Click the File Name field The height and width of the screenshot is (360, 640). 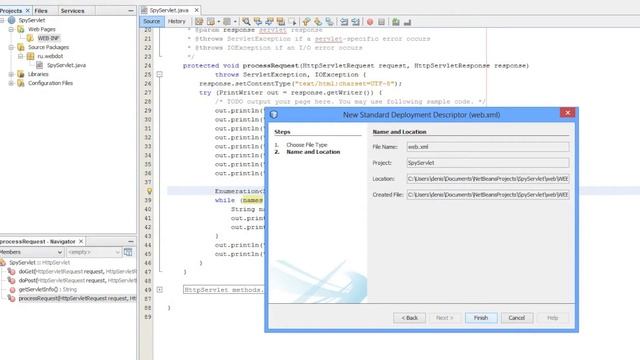[488, 147]
